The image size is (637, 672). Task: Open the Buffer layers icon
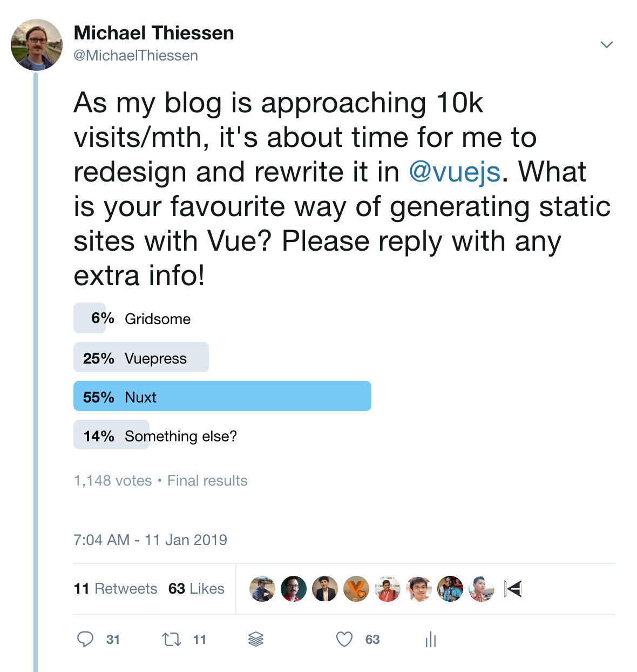point(256,640)
